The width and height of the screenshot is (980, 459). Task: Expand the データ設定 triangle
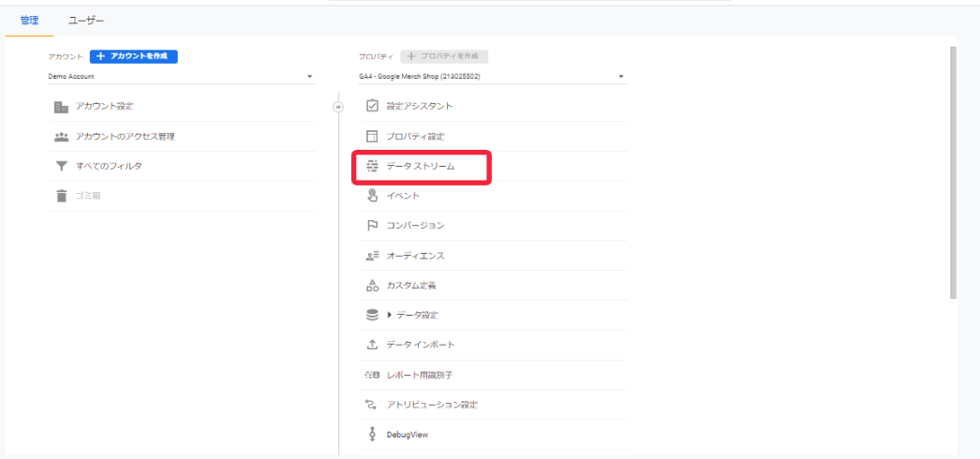tap(390, 316)
